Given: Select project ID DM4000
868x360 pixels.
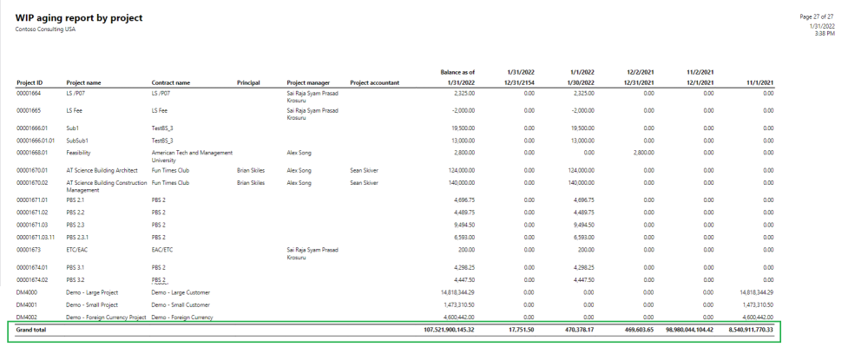Looking at the screenshot, I should tap(26, 292).
